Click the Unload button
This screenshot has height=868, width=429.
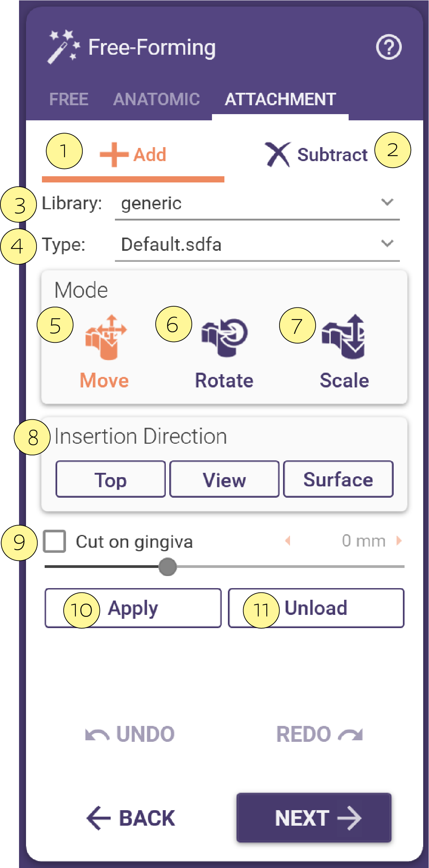point(316,608)
